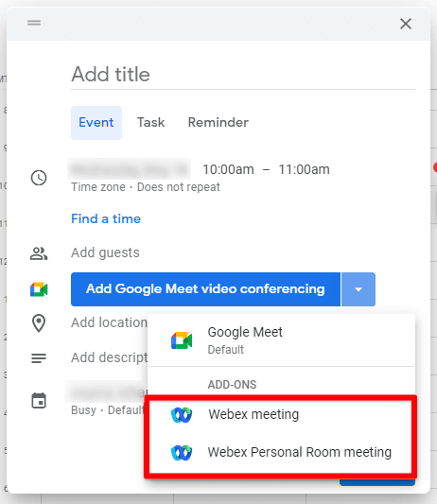Choose Webex Personal Room meeting
Image resolution: width=437 pixels, height=504 pixels.
[x=281, y=452]
